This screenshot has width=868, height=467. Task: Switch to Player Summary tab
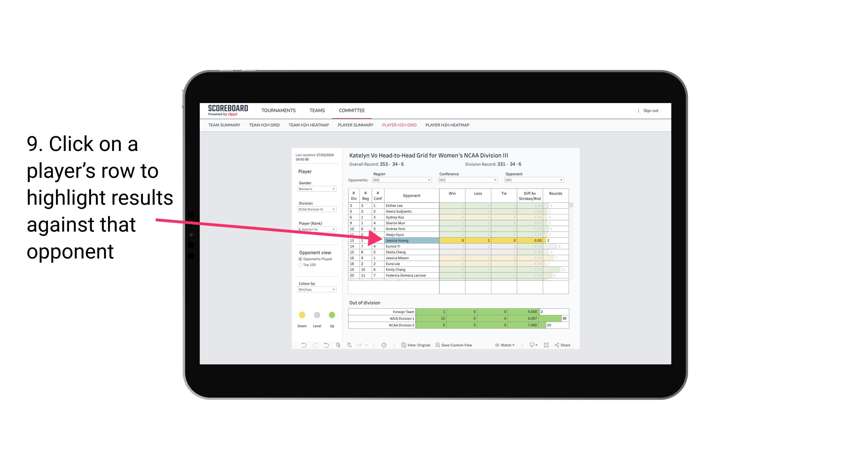coord(355,127)
